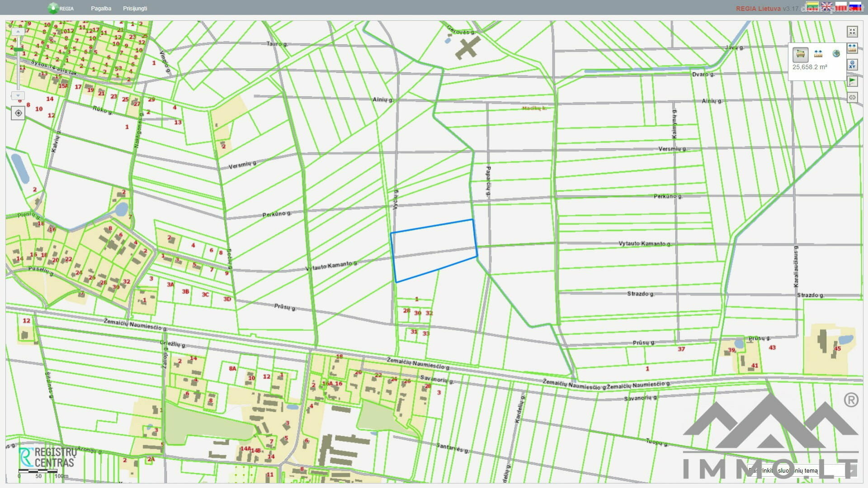The width and height of the screenshot is (868, 488).
Task: Click the green zoom slider handle
Action: pyautogui.click(x=18, y=50)
